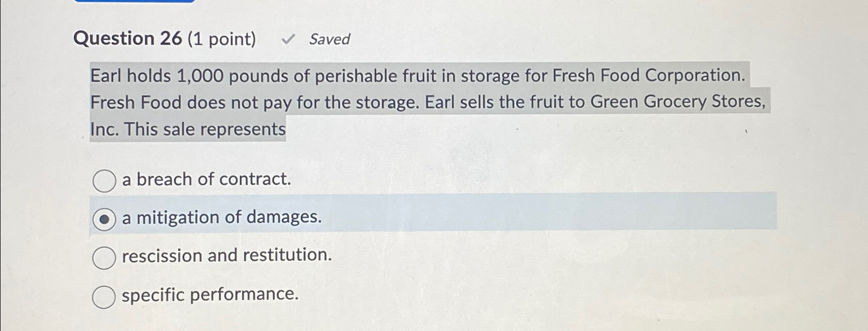Pick the 'specific performance' radio button
This screenshot has width=868, height=331.
[104, 295]
